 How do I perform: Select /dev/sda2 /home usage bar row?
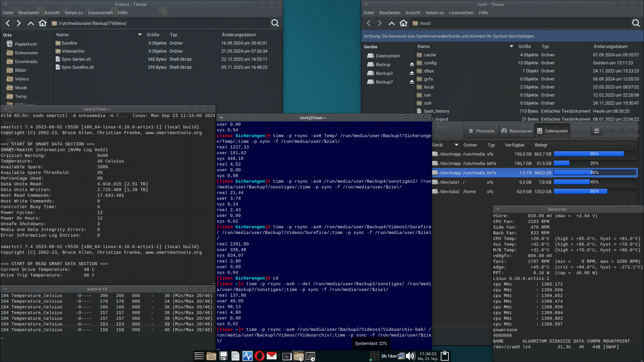click(594, 192)
